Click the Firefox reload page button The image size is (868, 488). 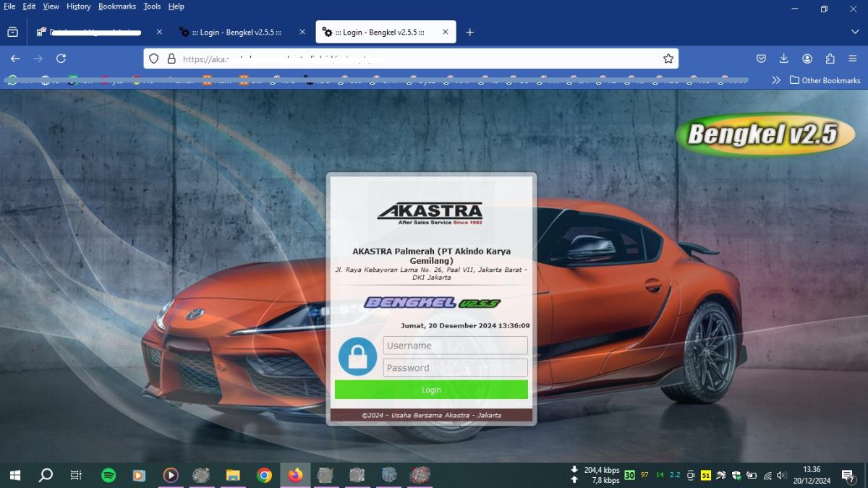(61, 59)
